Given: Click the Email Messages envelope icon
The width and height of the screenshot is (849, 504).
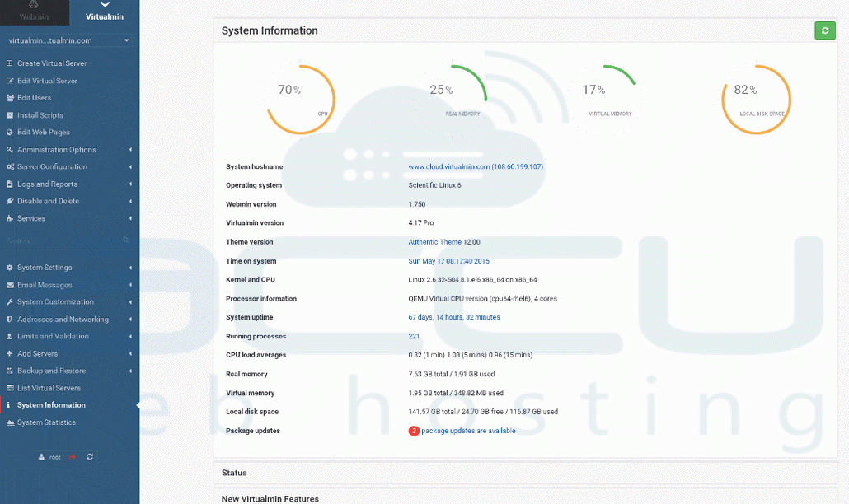Looking at the screenshot, I should [x=10, y=285].
